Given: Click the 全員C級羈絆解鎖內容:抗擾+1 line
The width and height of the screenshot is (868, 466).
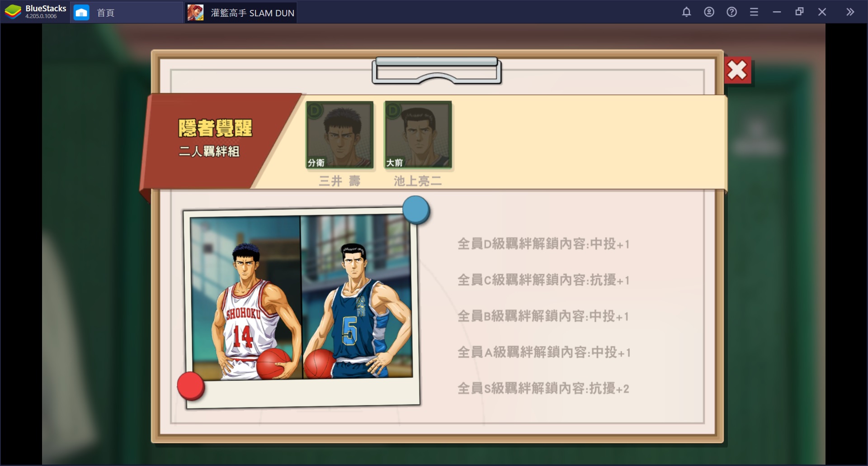Looking at the screenshot, I should tap(543, 280).
